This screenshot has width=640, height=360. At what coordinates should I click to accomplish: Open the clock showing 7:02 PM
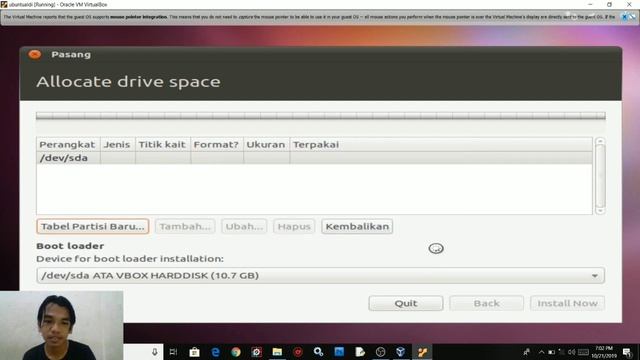pyautogui.click(x=604, y=352)
